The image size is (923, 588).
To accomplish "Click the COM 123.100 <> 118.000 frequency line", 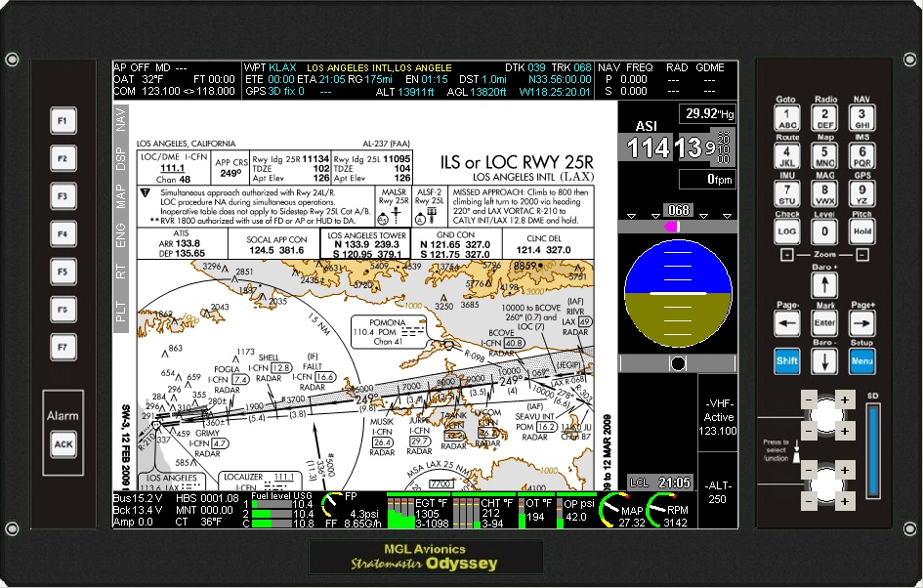I will (174, 91).
